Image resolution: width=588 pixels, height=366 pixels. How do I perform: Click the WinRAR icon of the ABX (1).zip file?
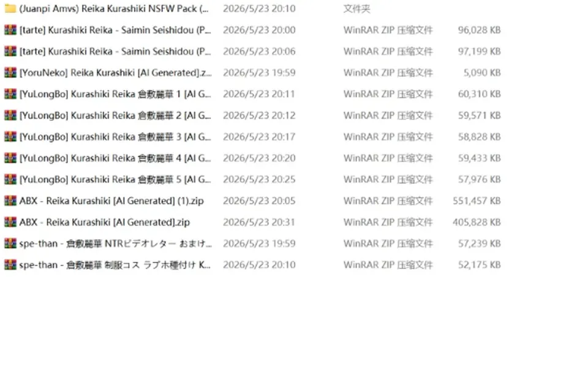tap(10, 201)
